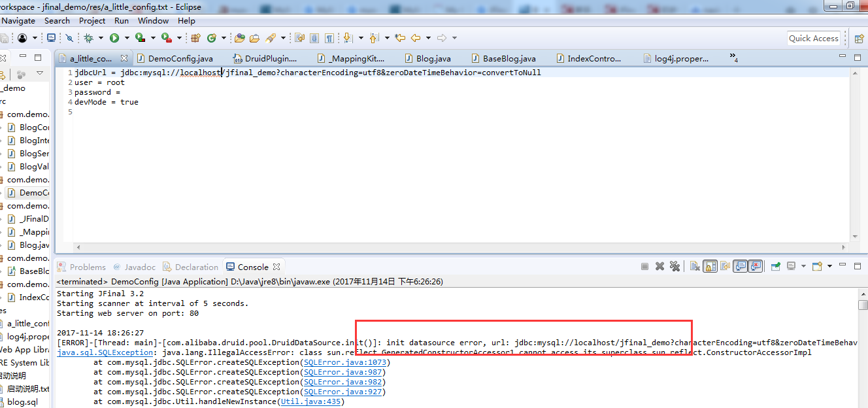
Task: Switch to the Problems tab
Action: pos(81,267)
